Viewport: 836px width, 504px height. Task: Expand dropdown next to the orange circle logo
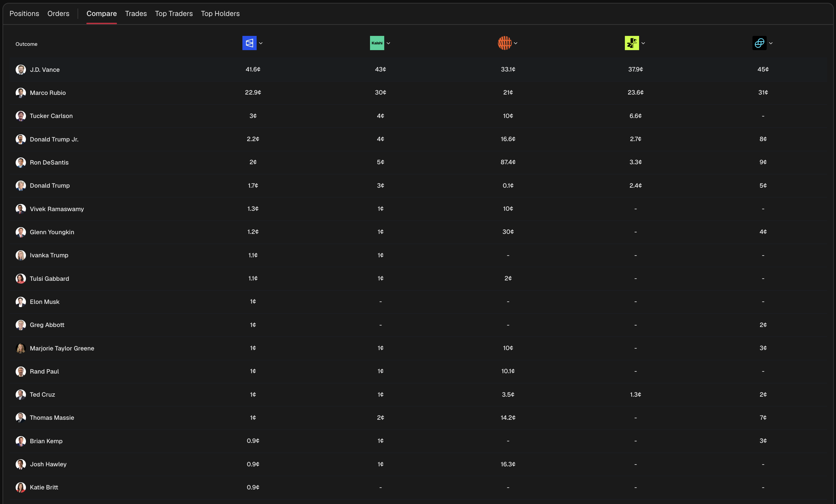[516, 43]
